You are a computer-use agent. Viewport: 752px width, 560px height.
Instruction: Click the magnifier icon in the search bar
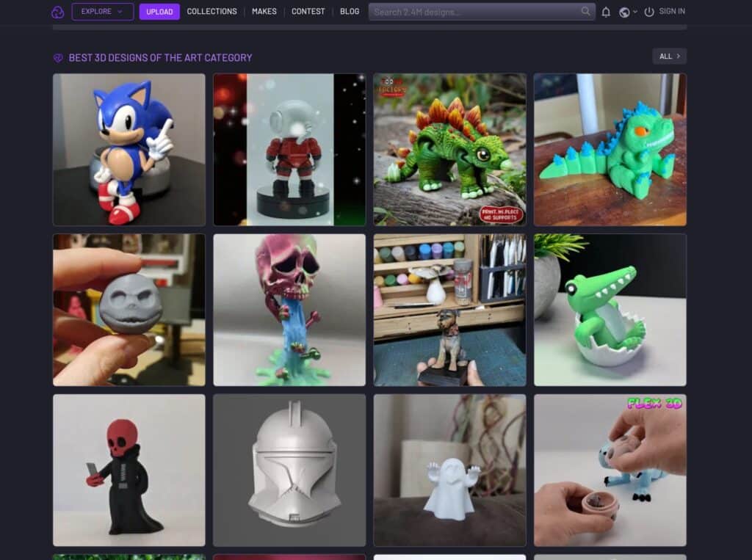click(x=585, y=12)
